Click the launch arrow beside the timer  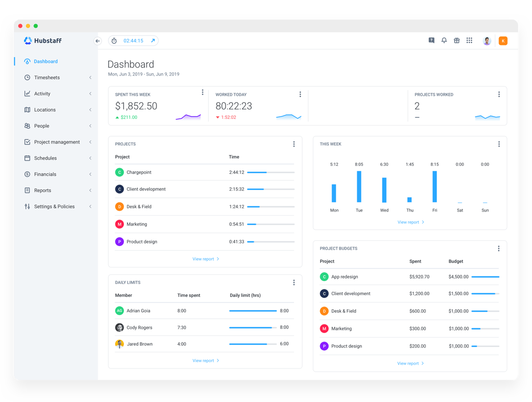[153, 40]
